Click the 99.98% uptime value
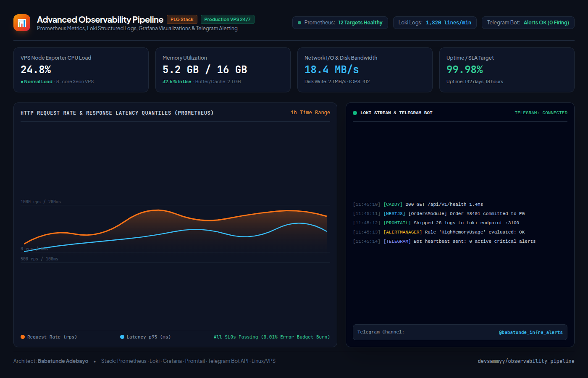This screenshot has width=588, height=378. [x=465, y=70]
